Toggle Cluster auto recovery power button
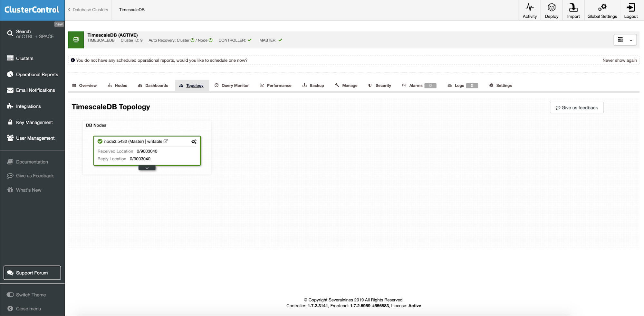 [192, 40]
